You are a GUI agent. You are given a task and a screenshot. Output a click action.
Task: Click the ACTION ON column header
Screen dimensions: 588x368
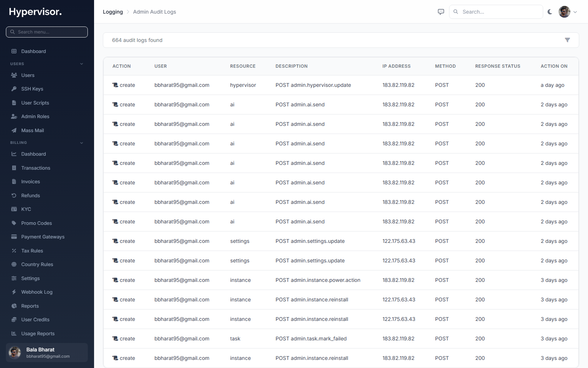point(554,66)
